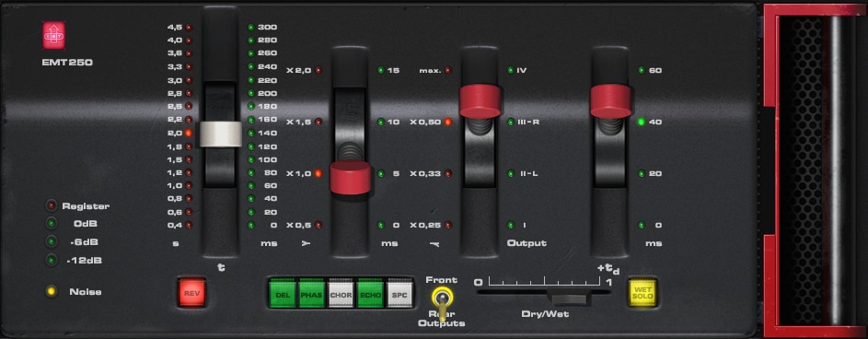Click the red X1,0 multiplier lever
The width and height of the screenshot is (868, 339).
351,177
